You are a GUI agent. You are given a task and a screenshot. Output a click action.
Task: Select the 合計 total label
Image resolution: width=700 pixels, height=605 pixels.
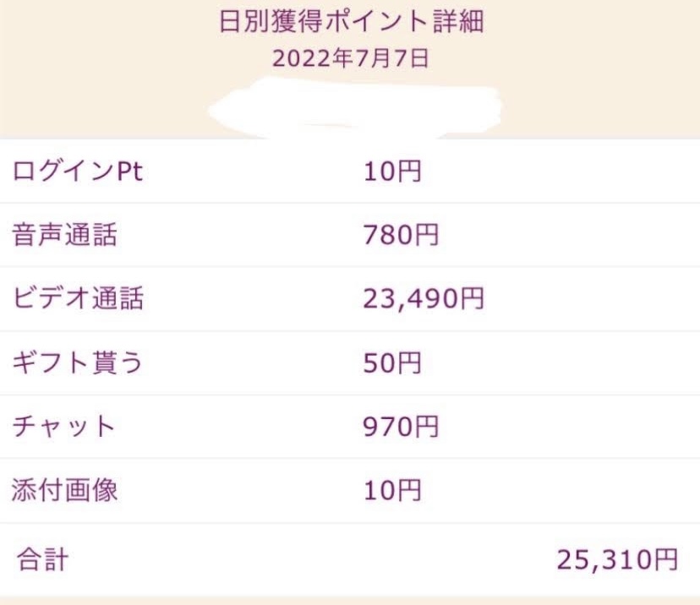[x=42, y=559]
